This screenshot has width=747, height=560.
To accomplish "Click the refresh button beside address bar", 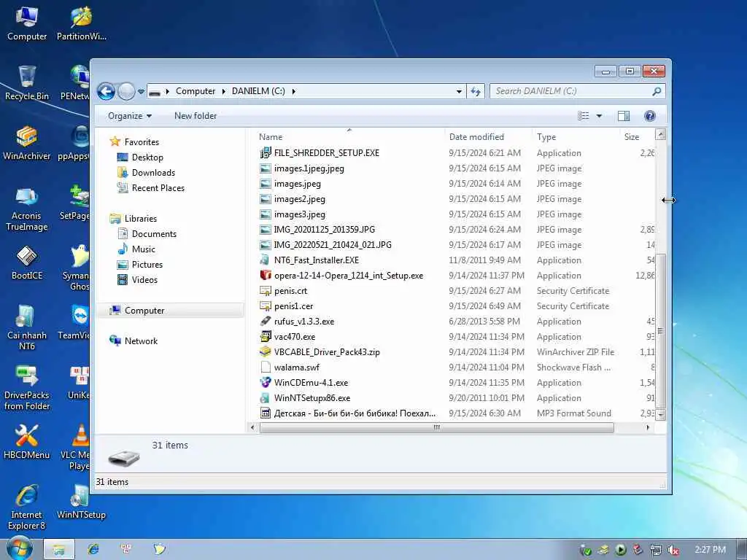I will (476, 91).
